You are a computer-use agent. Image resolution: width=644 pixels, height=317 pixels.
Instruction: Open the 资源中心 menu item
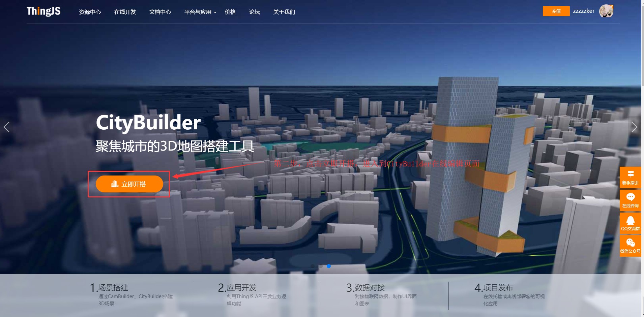point(90,12)
